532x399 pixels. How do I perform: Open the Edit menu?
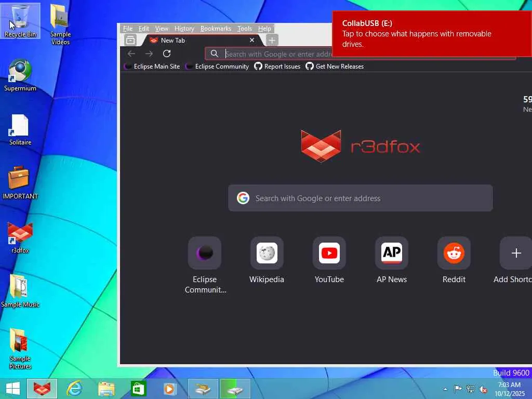pos(144,29)
